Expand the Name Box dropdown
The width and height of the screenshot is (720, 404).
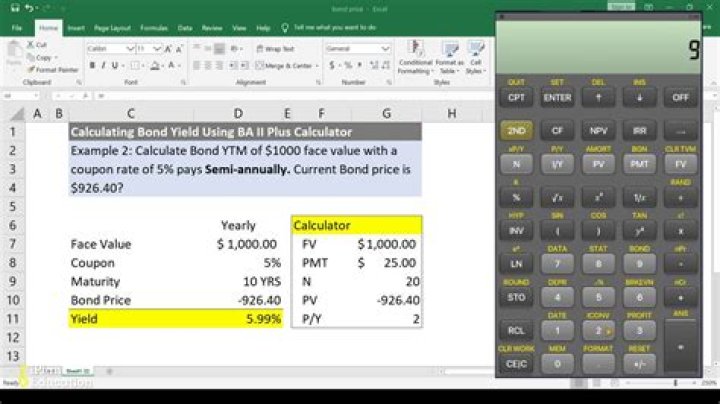[x=36, y=96]
